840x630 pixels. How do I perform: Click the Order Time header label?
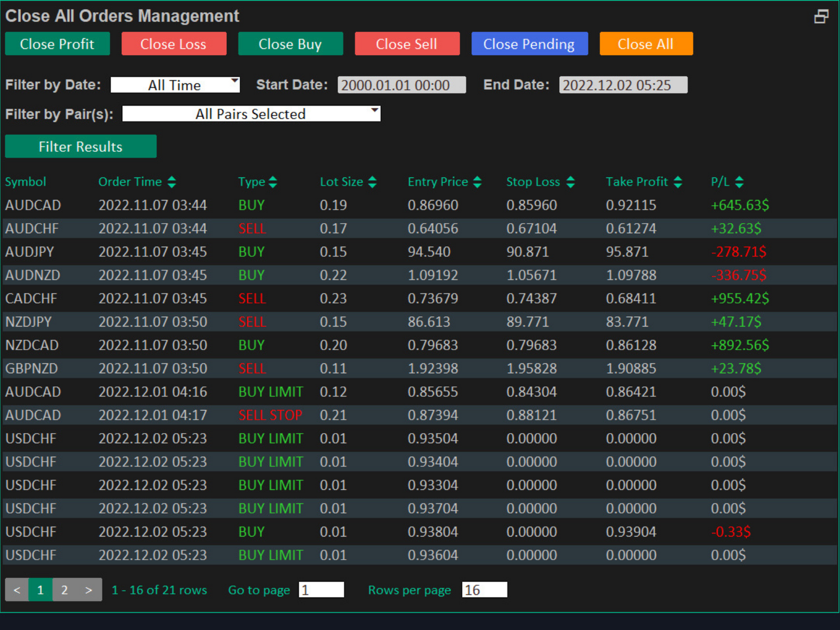tap(130, 182)
